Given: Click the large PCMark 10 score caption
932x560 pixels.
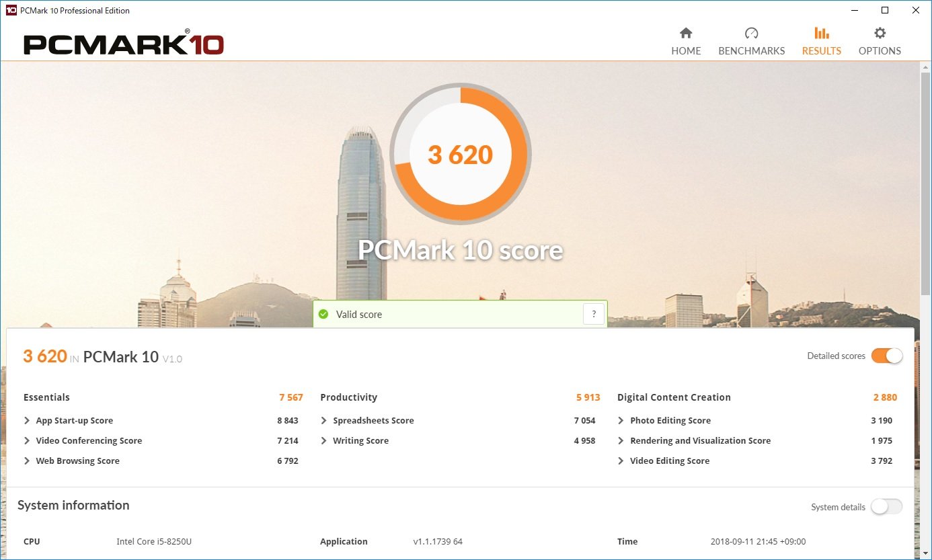Looking at the screenshot, I should (x=460, y=250).
